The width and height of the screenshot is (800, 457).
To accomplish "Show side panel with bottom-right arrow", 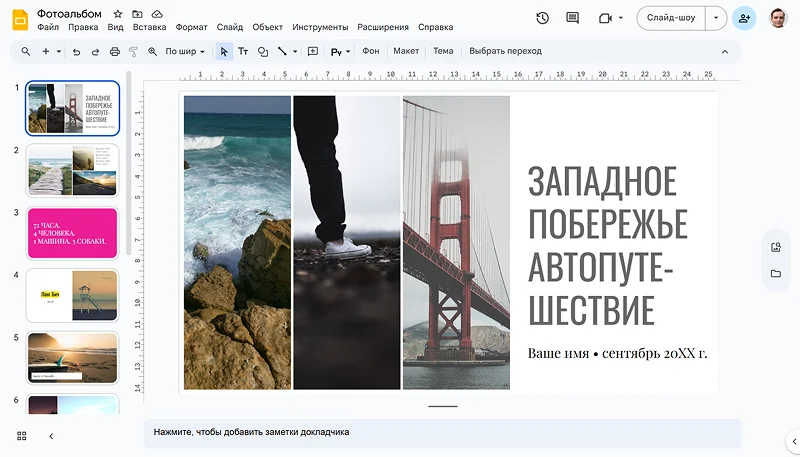I will (x=794, y=442).
